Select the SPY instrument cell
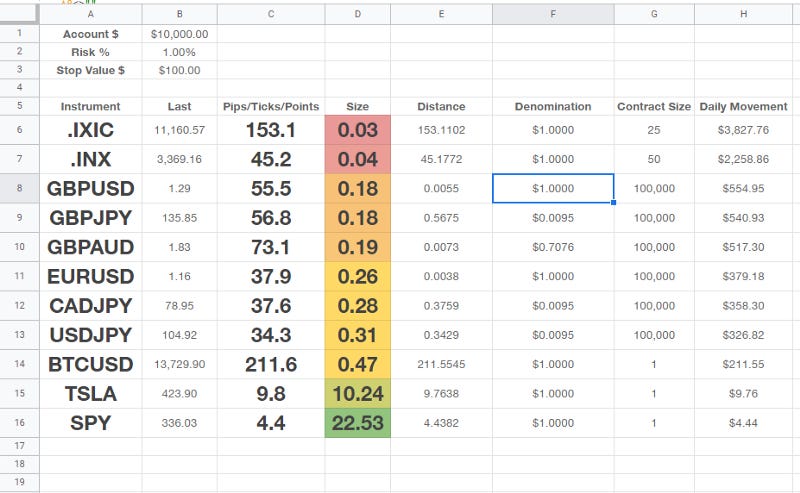This screenshot has width=800, height=493. [91, 423]
